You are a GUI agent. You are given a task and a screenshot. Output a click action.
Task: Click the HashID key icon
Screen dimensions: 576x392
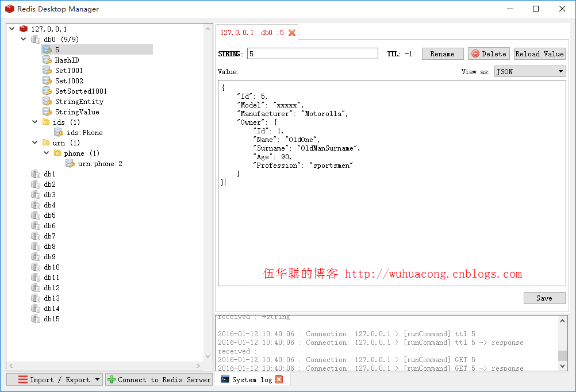47,60
